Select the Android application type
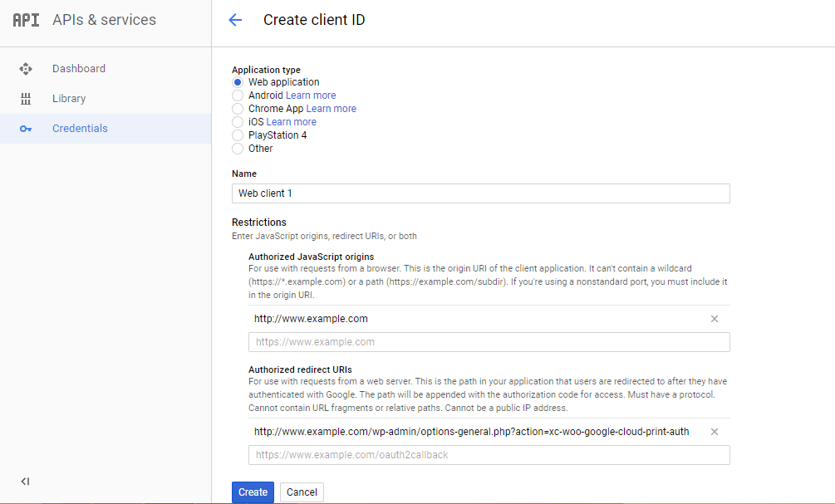835x504 pixels. point(238,95)
